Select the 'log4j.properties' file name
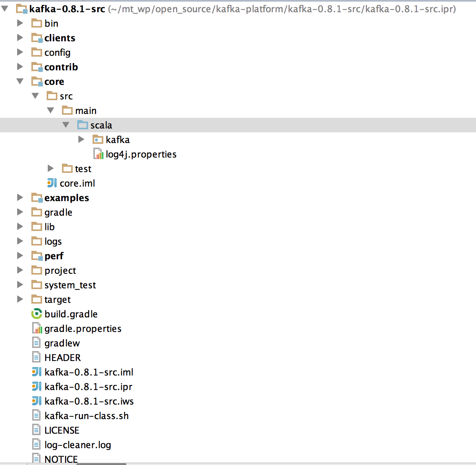 click(x=141, y=154)
